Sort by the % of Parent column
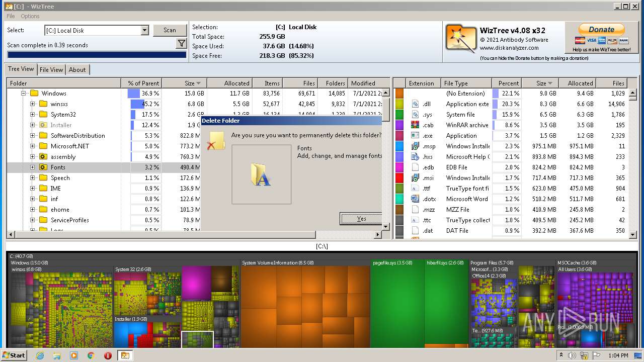Image resolution: width=644 pixels, height=362 pixels. click(141, 83)
